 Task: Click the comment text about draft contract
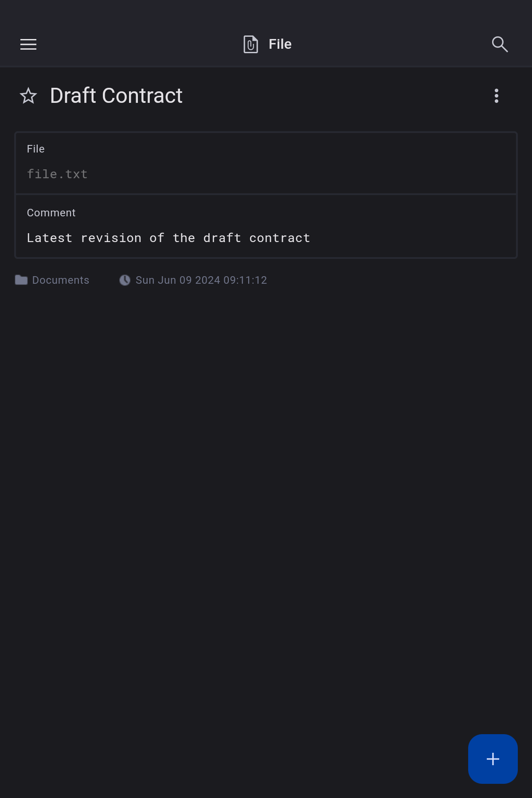click(168, 238)
